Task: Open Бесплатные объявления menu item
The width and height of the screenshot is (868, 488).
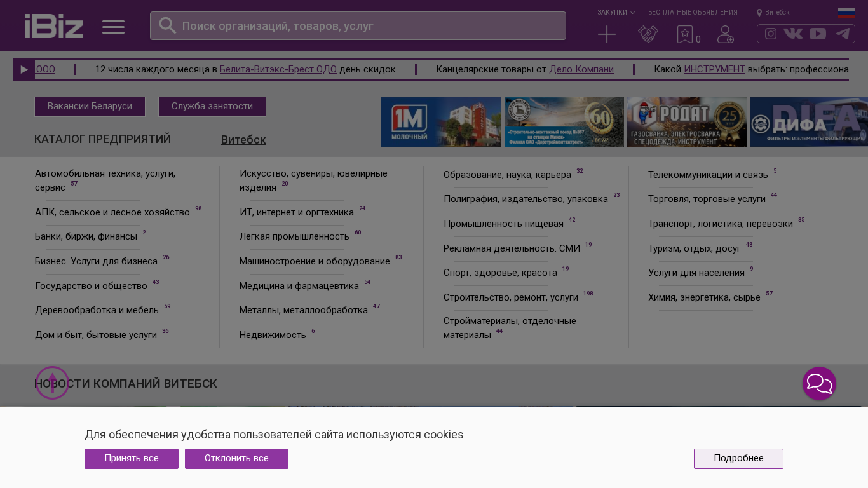Action: click(x=693, y=12)
